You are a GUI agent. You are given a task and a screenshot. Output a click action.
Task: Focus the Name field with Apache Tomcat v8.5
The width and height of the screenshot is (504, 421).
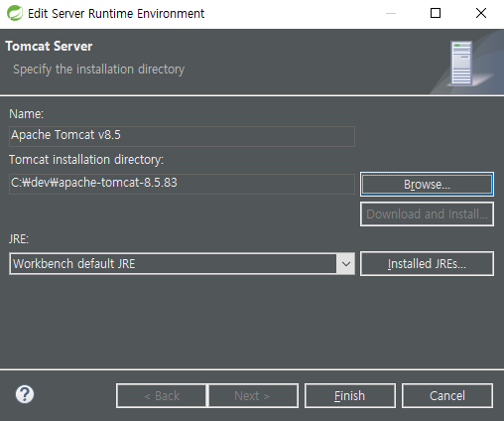pos(182,136)
